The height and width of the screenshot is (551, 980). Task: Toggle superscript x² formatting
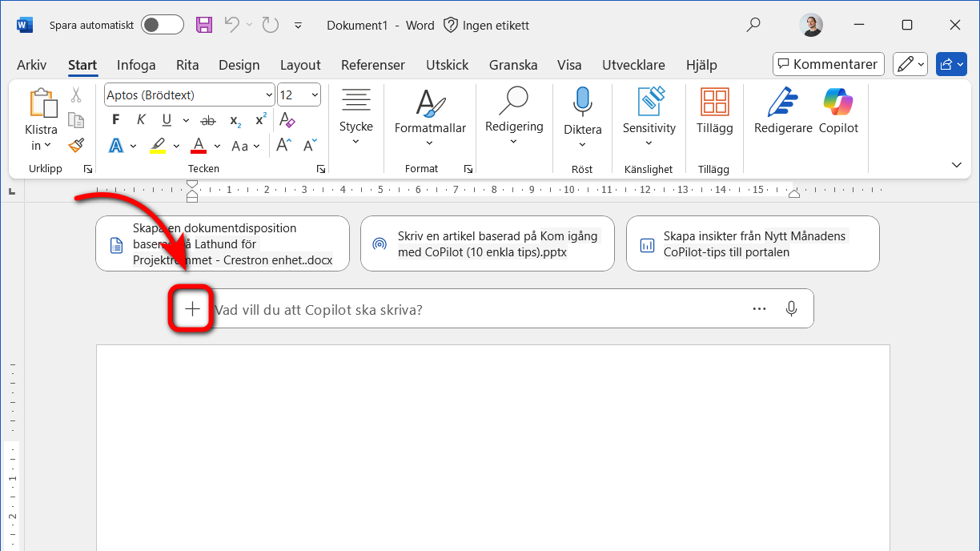pos(261,120)
